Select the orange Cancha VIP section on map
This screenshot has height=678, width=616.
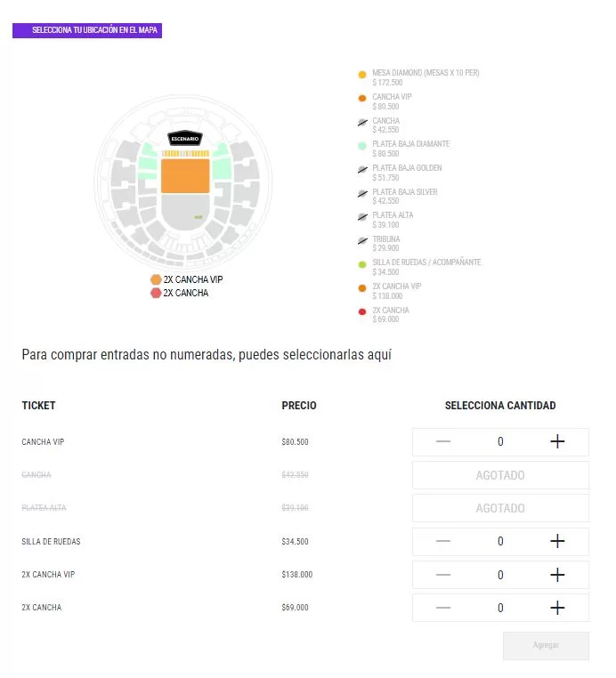(x=185, y=175)
